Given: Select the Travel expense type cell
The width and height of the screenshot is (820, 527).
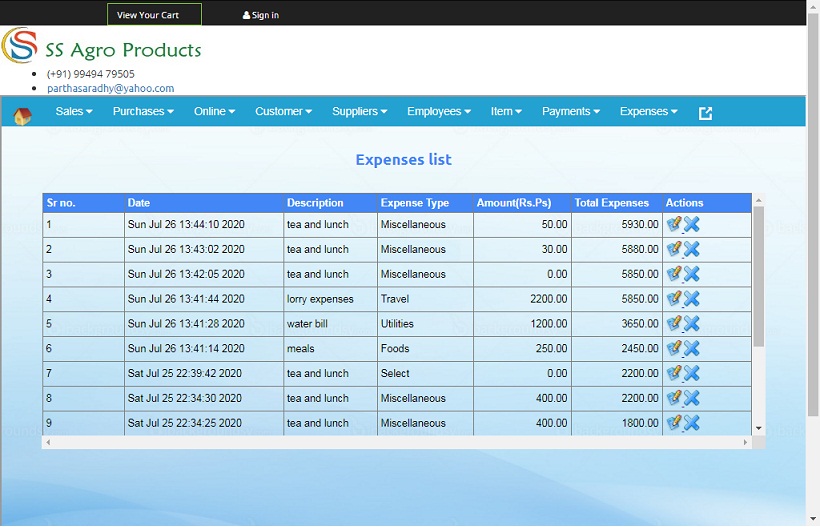Looking at the screenshot, I should coord(425,299).
